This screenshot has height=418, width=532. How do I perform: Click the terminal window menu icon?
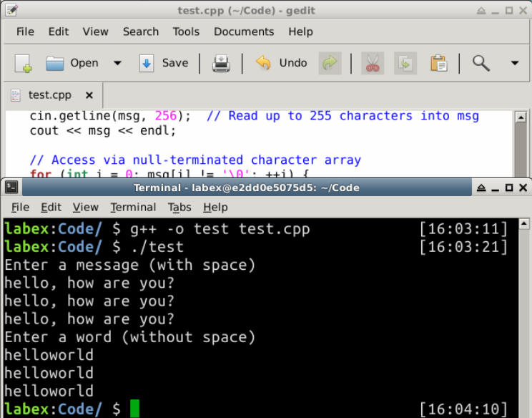coord(11,188)
